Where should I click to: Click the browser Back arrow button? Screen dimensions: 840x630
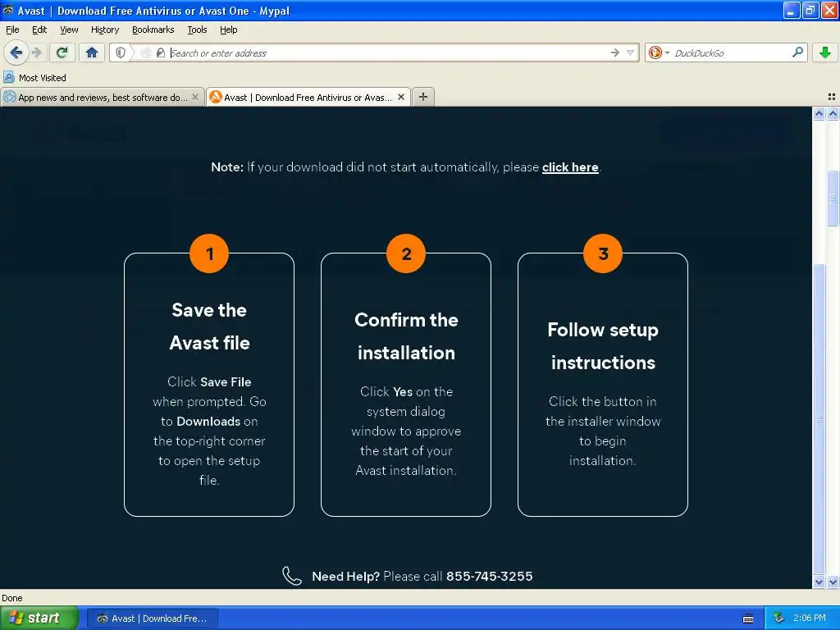pyautogui.click(x=16, y=52)
